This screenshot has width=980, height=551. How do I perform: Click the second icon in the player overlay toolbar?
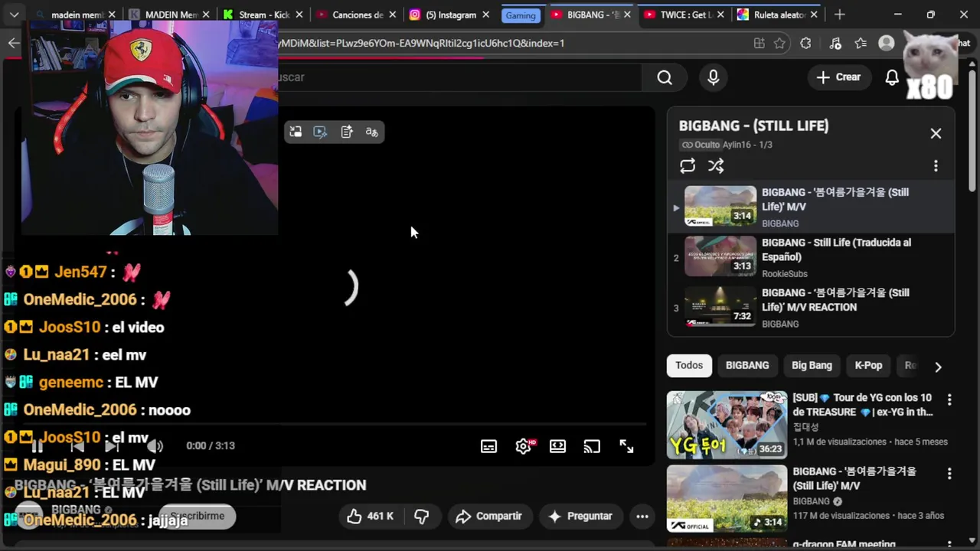point(321,132)
